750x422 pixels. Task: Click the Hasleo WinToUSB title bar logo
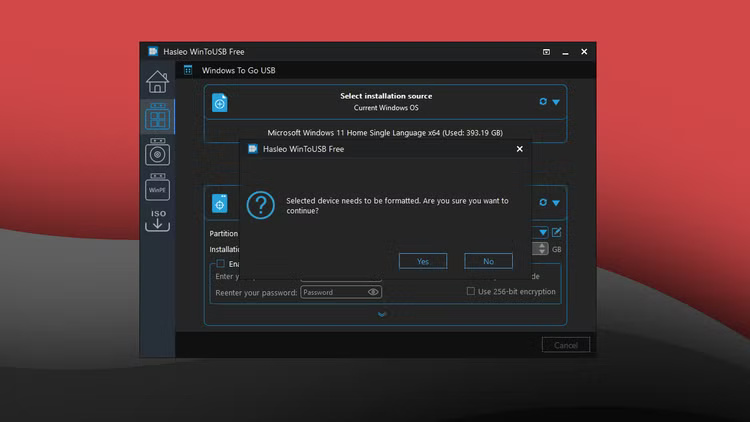point(153,51)
